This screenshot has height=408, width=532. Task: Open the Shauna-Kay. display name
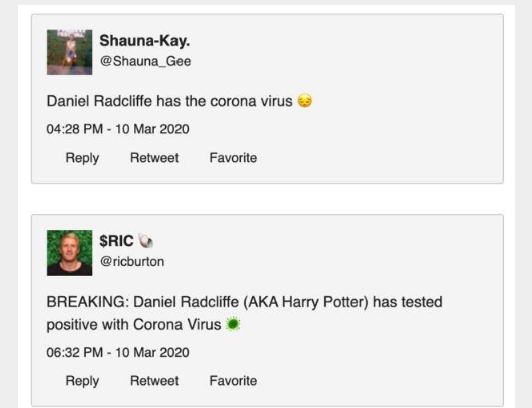[144, 41]
